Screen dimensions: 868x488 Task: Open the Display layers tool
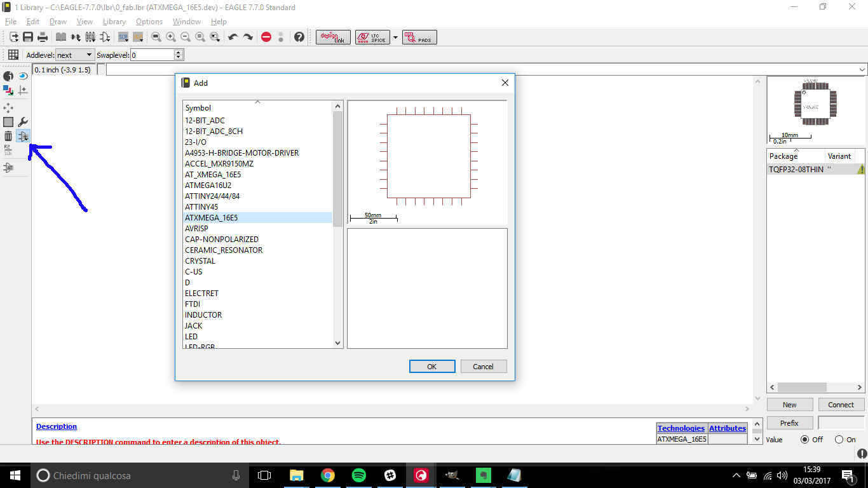point(8,90)
